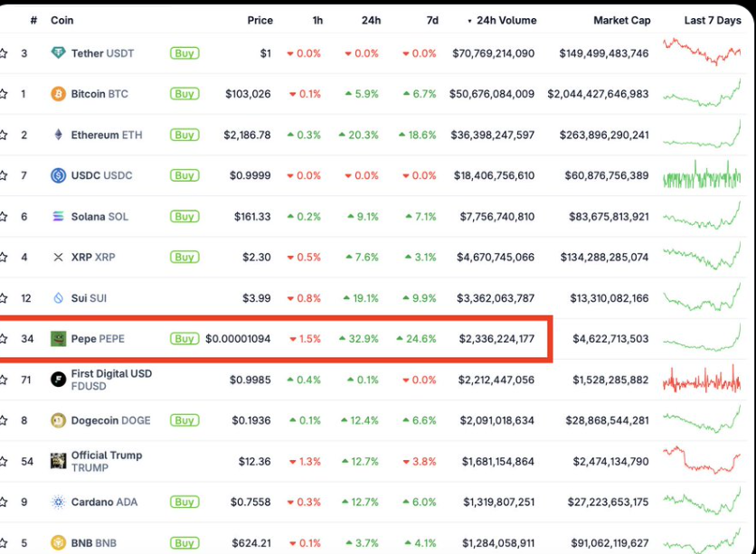The height and width of the screenshot is (554, 756).
Task: Toggle the star on USDC row
Action: [x=4, y=175]
